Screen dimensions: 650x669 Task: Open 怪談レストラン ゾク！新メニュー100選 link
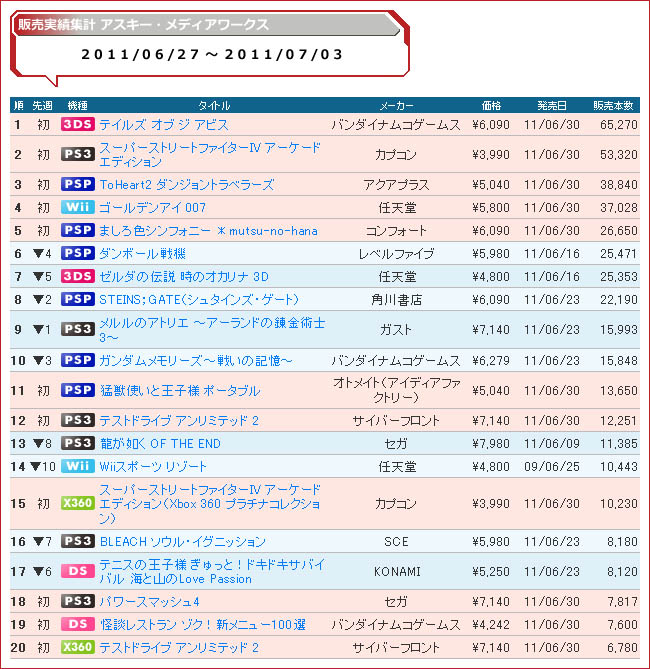tap(202, 625)
